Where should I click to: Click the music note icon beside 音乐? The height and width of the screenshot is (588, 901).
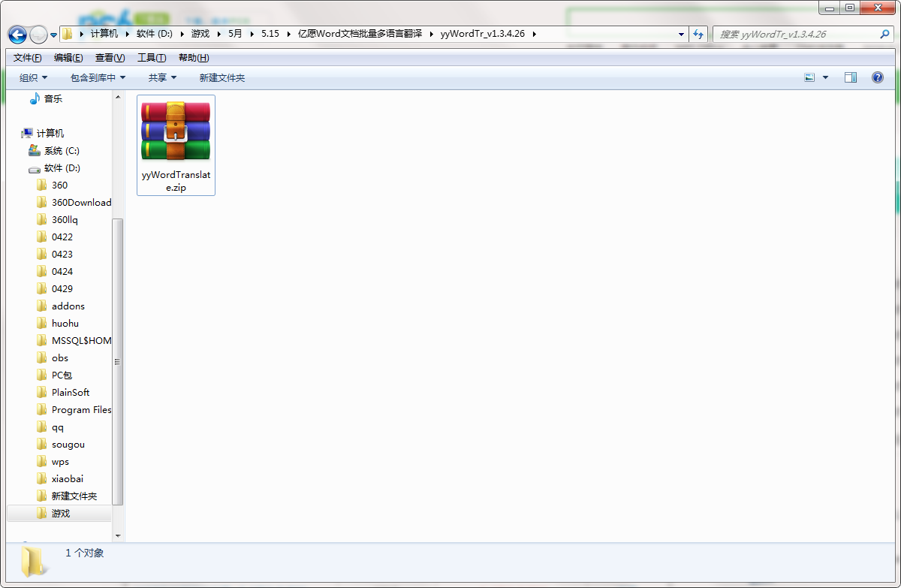click(x=35, y=98)
